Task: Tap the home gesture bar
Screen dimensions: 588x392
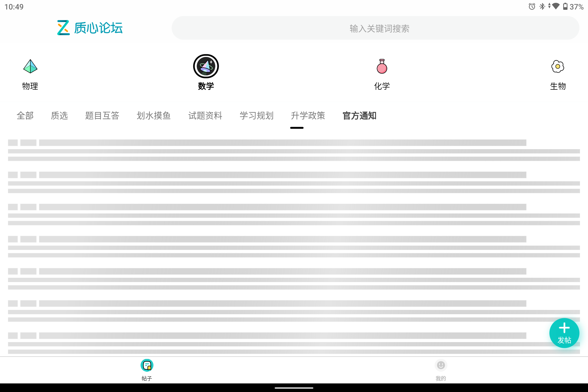Action: pos(294,388)
